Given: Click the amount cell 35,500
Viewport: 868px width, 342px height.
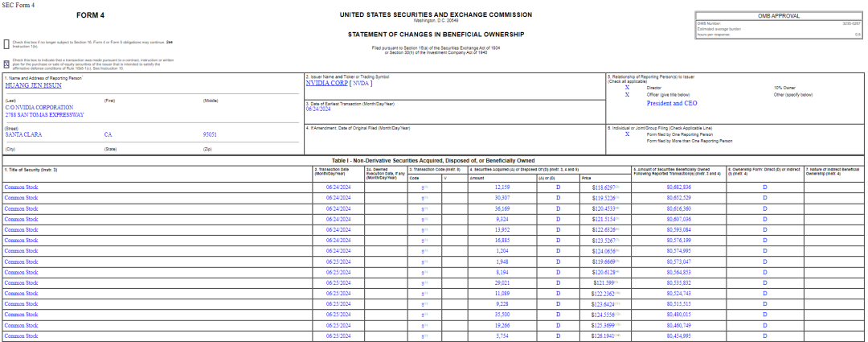Looking at the screenshot, I should (502, 315).
